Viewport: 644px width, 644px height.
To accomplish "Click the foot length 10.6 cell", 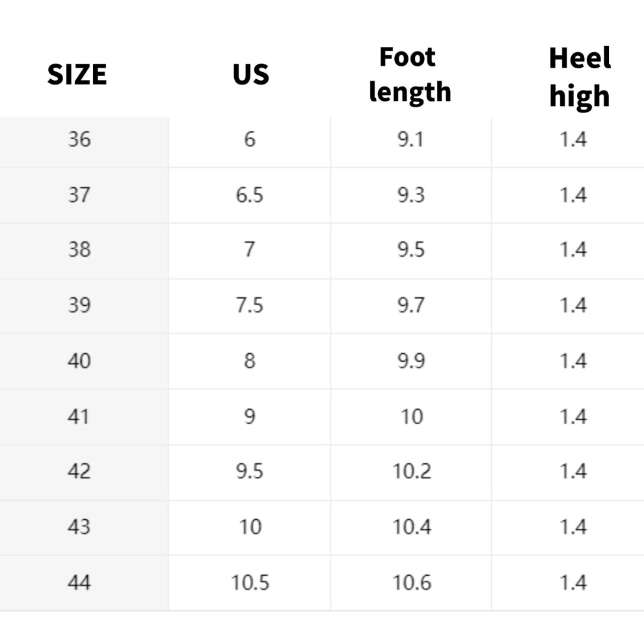I will (x=411, y=584).
